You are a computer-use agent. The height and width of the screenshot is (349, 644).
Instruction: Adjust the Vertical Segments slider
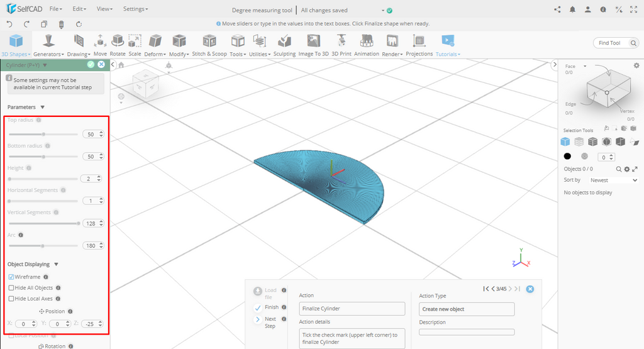[x=43, y=223]
